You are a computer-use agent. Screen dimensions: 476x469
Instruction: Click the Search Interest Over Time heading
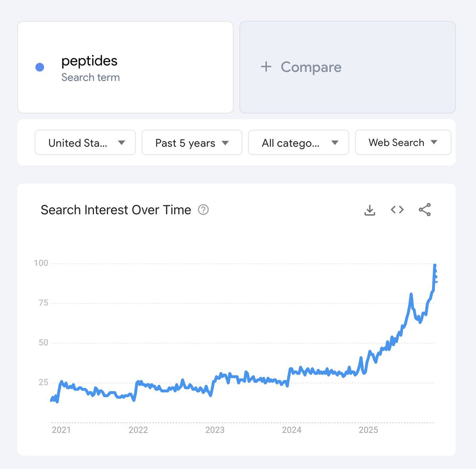click(116, 210)
